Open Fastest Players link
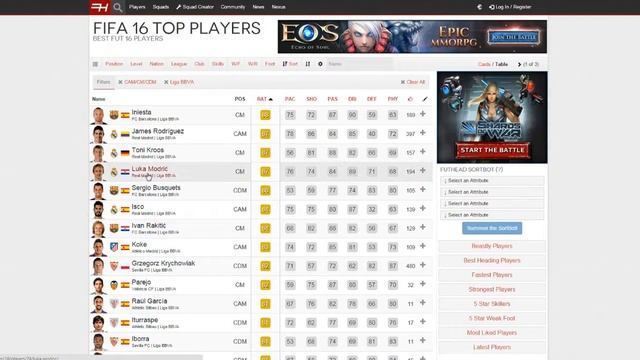Screen dimensions: 640x360 (492, 275)
